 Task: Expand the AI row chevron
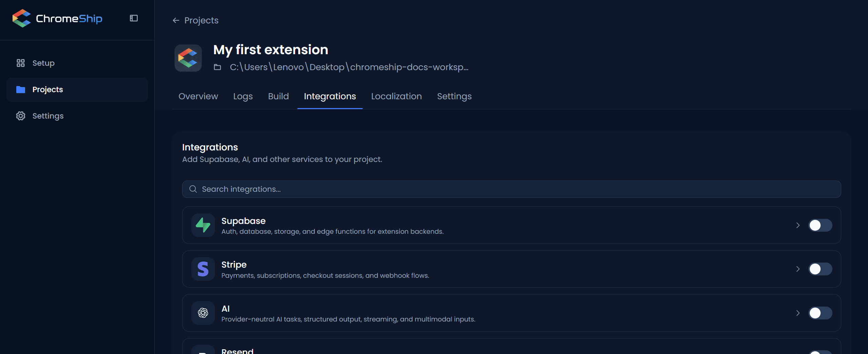pos(798,313)
